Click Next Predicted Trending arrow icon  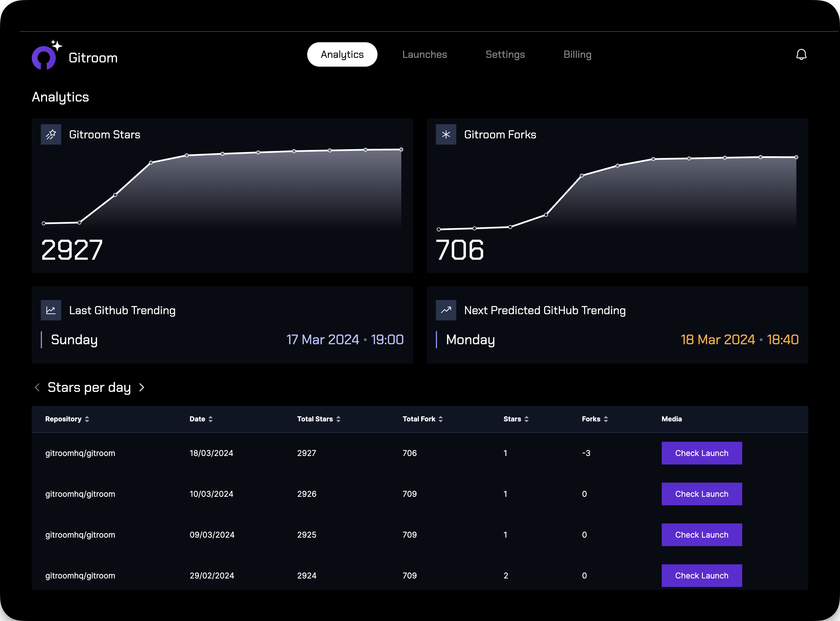(x=446, y=310)
